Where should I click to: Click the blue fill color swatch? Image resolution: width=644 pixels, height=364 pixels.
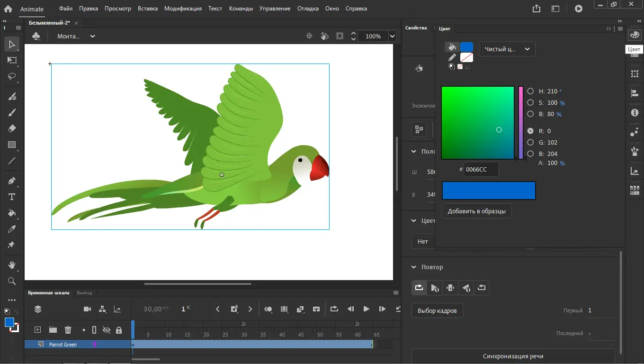click(466, 47)
